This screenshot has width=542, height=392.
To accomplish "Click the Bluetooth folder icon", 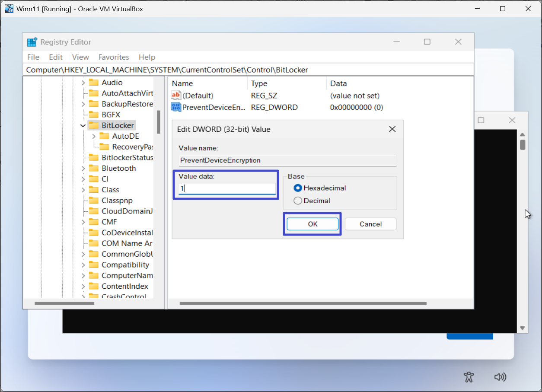I will [94, 168].
